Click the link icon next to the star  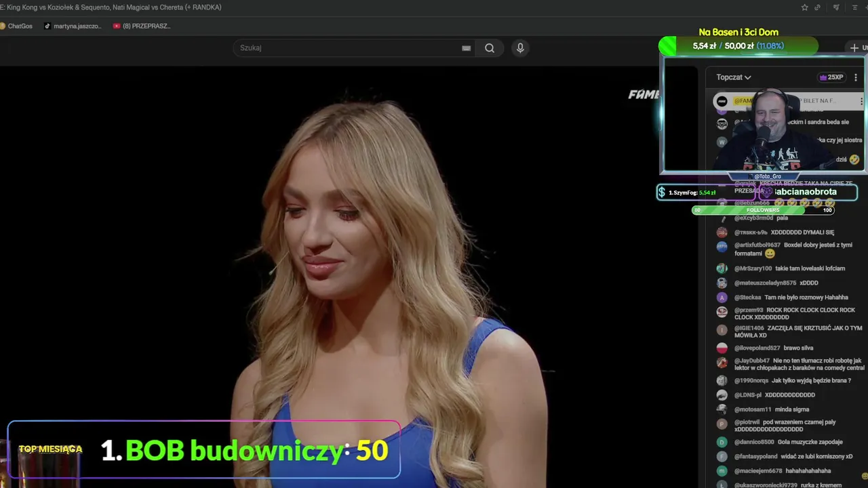click(x=818, y=7)
